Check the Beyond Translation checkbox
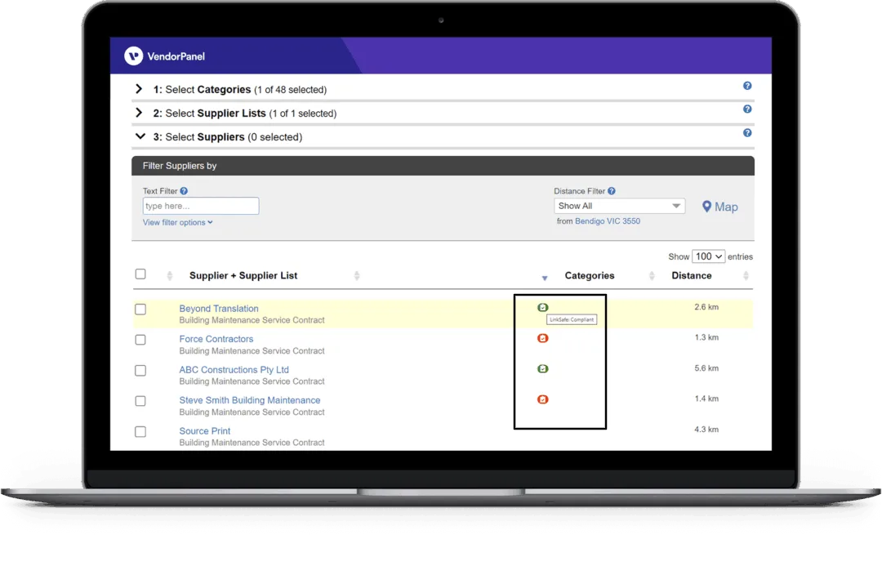882x588 pixels. click(140, 310)
